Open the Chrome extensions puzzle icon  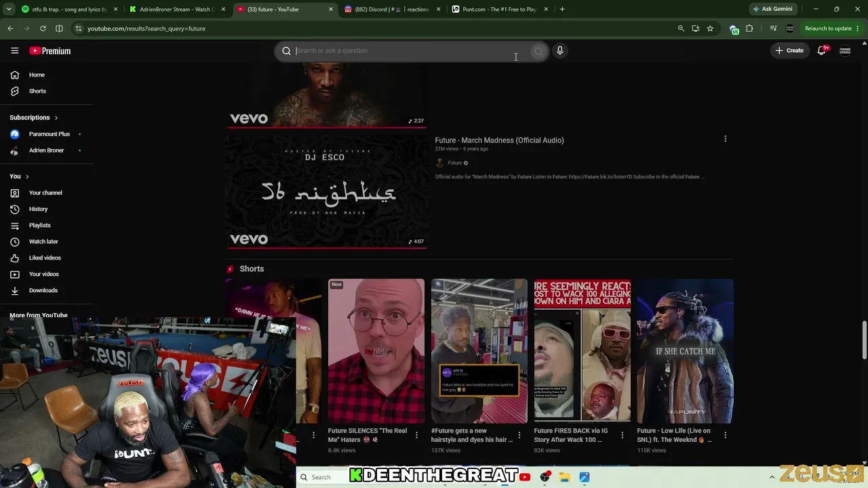749,28
